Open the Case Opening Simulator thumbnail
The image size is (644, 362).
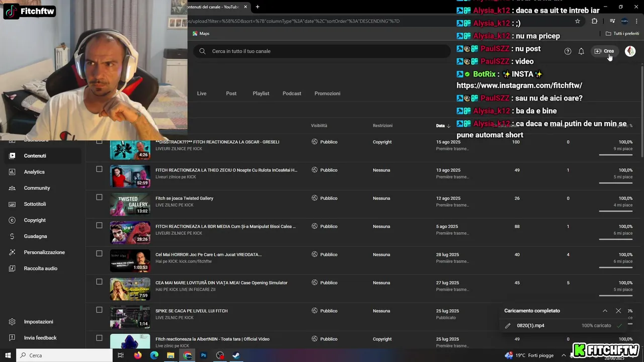tap(130, 289)
